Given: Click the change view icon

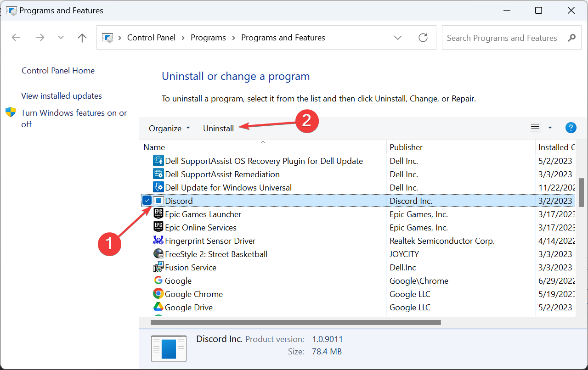Looking at the screenshot, I should click(535, 128).
